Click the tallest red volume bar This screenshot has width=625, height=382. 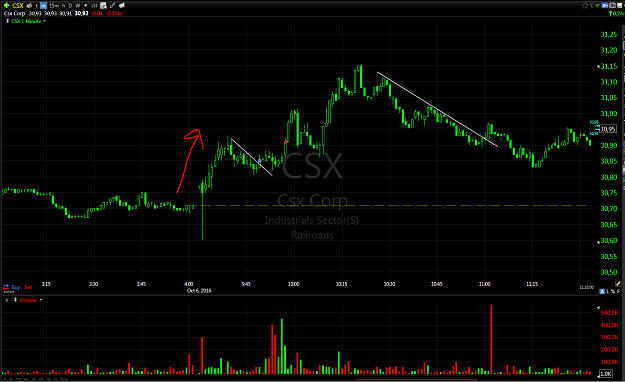point(491,339)
